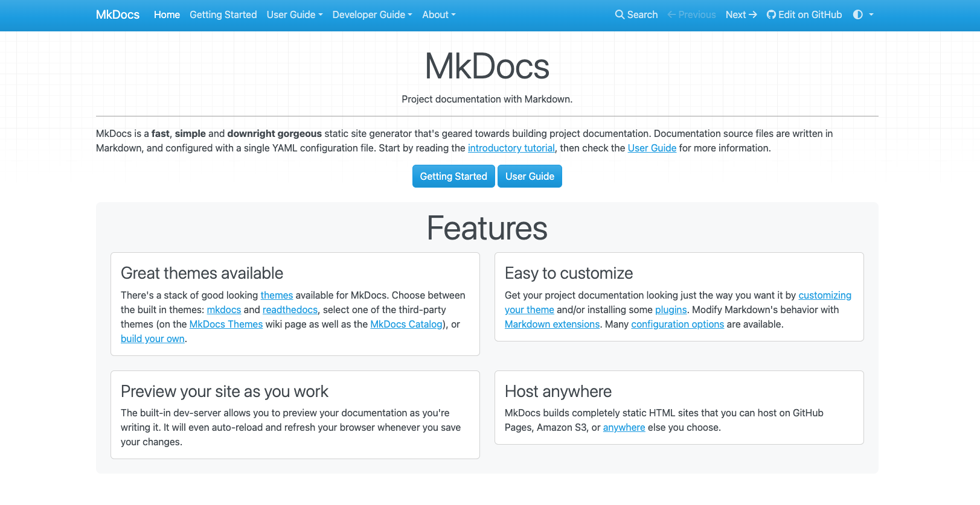
Task: Follow the readthedocs theme link
Action: (x=290, y=310)
